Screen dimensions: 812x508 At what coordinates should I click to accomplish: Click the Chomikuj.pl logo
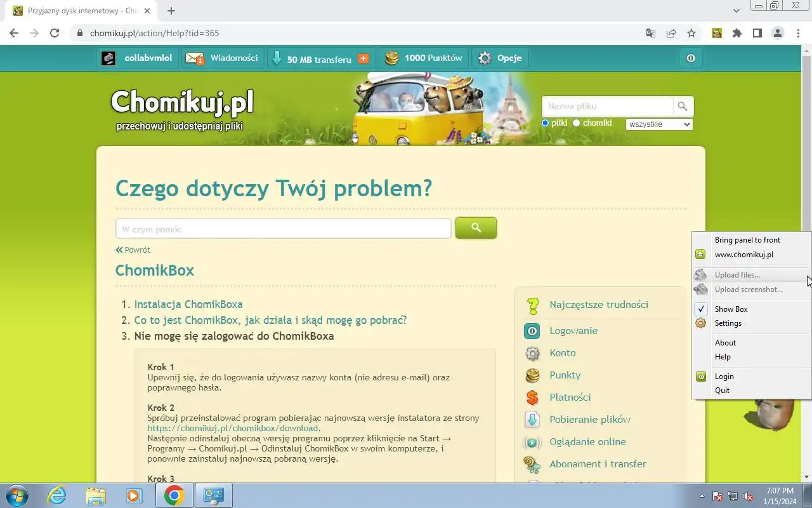tap(182, 102)
